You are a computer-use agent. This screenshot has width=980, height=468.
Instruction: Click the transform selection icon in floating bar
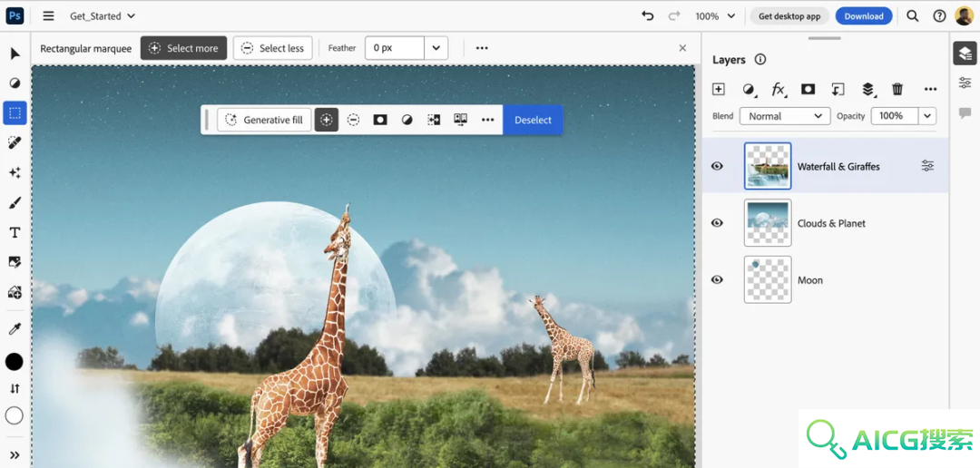(x=434, y=120)
